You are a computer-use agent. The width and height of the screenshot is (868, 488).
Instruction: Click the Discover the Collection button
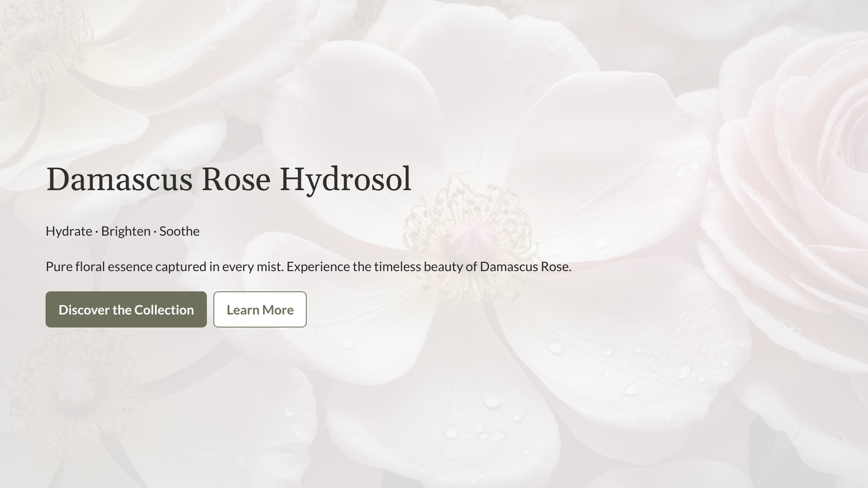click(x=126, y=310)
